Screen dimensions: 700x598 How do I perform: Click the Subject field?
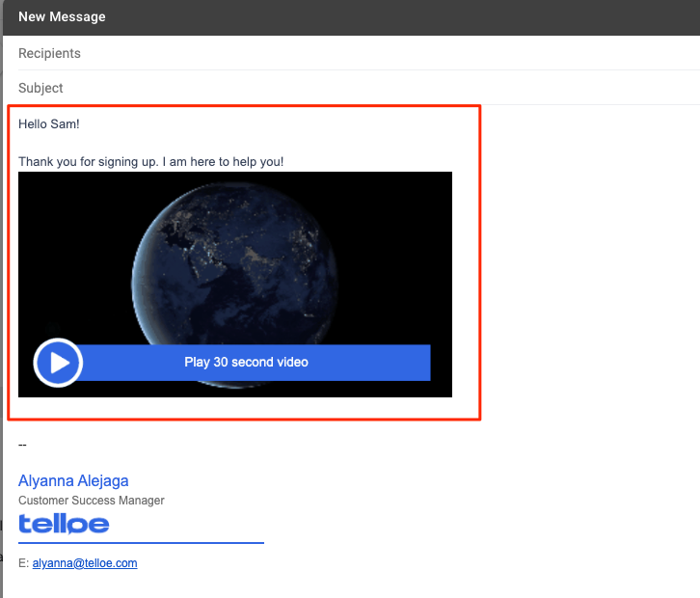click(x=359, y=88)
